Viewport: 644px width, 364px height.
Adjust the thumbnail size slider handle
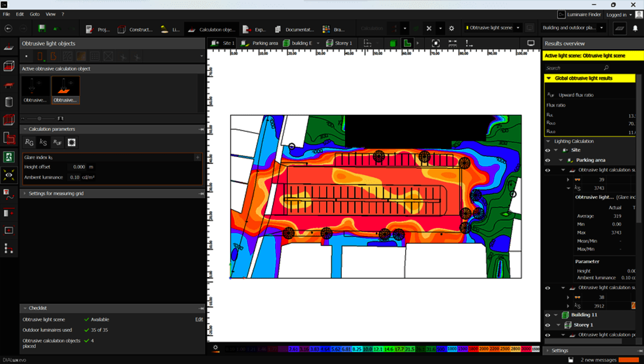point(39,119)
